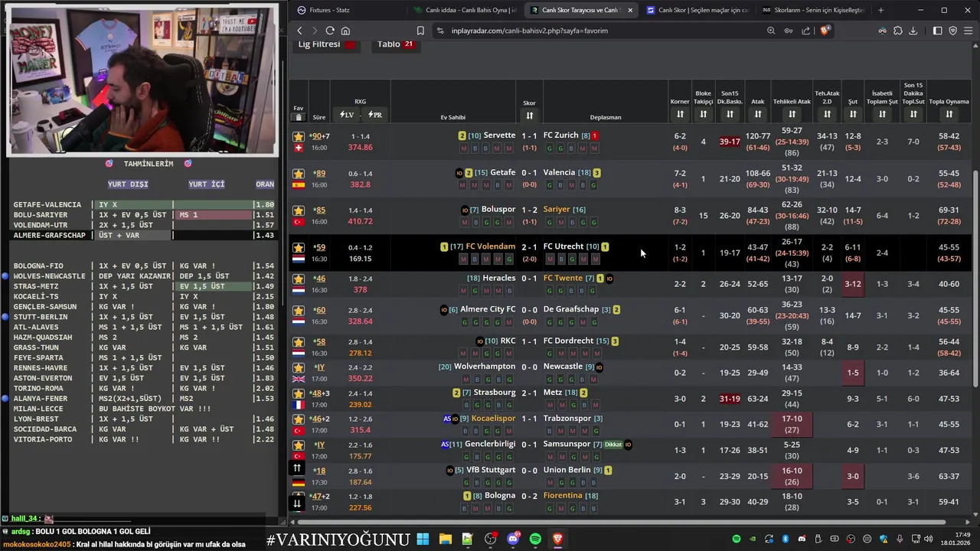This screenshot has width=980, height=551.
Task: Open the Servette team link
Action: click(x=499, y=135)
